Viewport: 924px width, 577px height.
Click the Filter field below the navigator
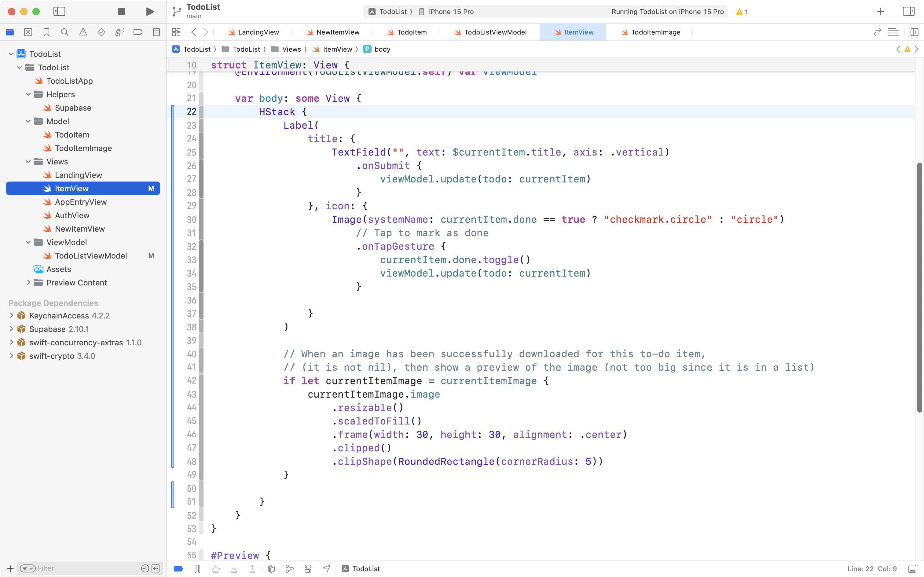coord(76,568)
